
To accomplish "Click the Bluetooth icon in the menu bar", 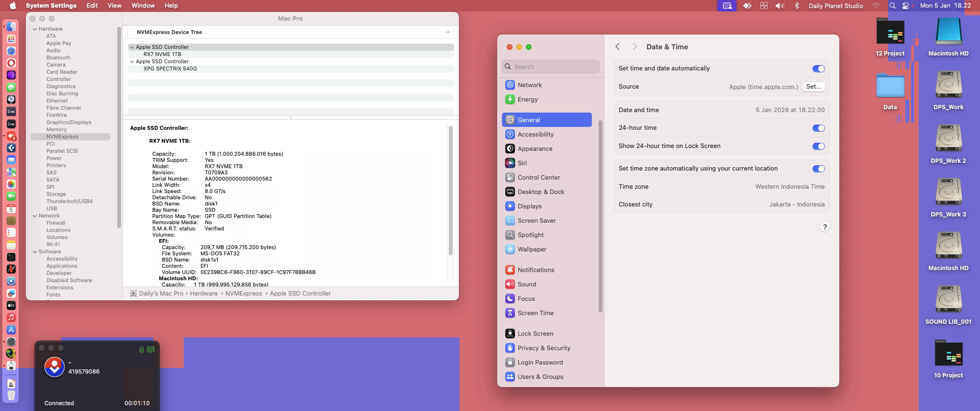I will 797,6.
